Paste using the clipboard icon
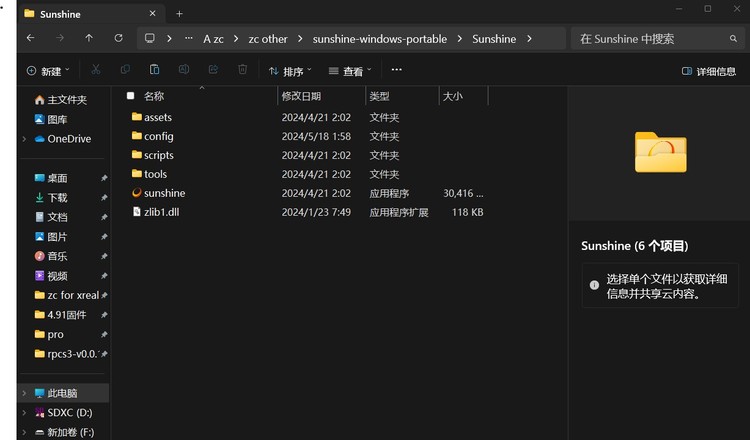This screenshot has width=750, height=440. [154, 70]
